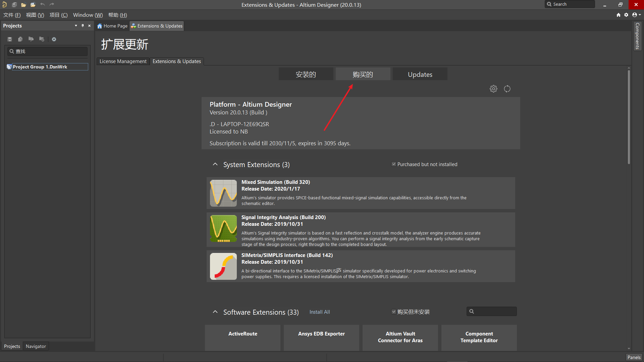The width and height of the screenshot is (644, 362).
Task: Switch to the Navigator bottom tab
Action: tap(36, 346)
